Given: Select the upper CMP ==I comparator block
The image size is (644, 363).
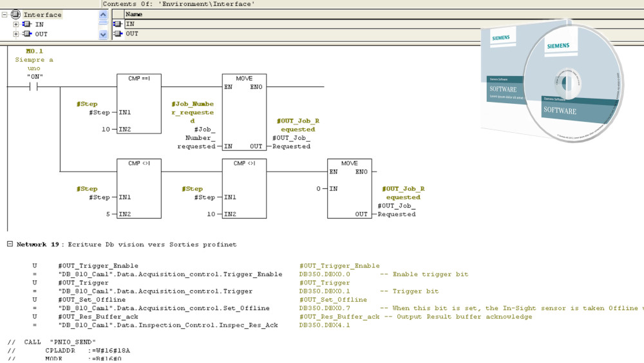Looking at the screenshot, I should click(139, 103).
